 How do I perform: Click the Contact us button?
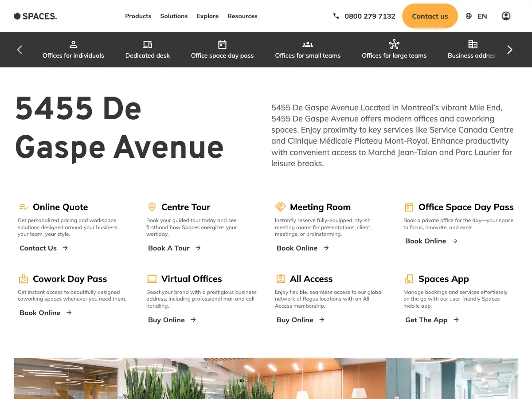pos(430,16)
